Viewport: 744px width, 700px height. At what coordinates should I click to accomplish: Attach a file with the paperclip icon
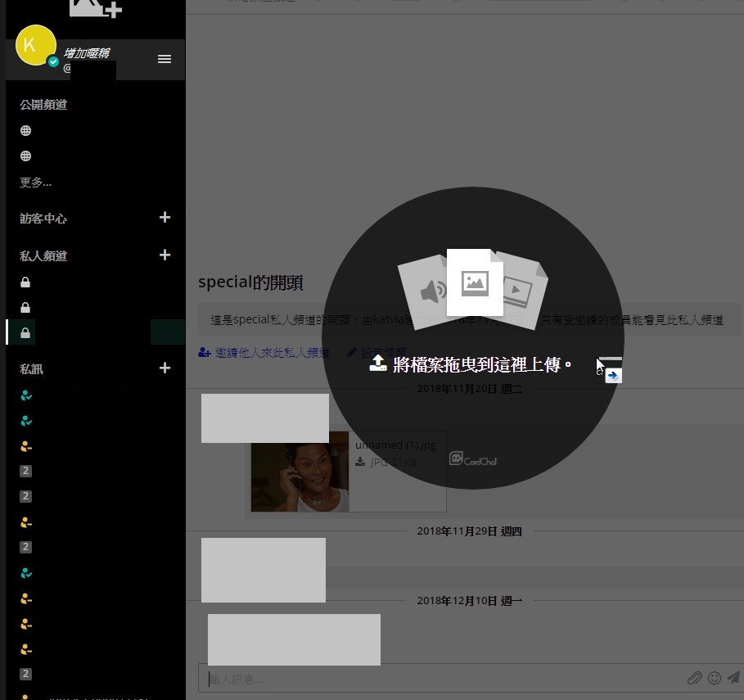pyautogui.click(x=695, y=678)
